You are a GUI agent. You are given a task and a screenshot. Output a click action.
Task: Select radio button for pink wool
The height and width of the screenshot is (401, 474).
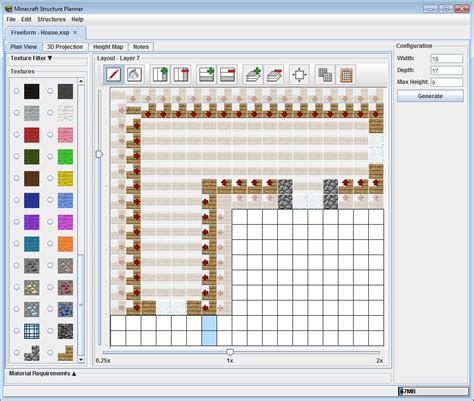pyautogui.click(x=50, y=135)
